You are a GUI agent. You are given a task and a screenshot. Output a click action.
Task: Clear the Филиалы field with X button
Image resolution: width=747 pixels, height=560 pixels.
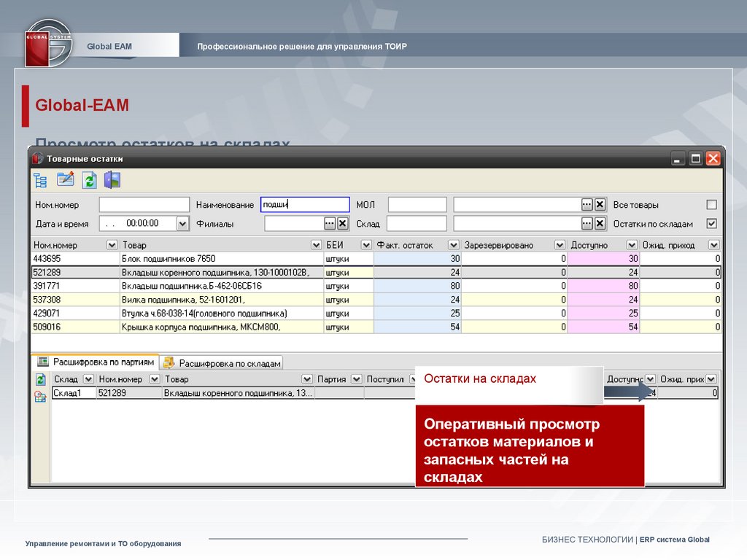click(342, 224)
